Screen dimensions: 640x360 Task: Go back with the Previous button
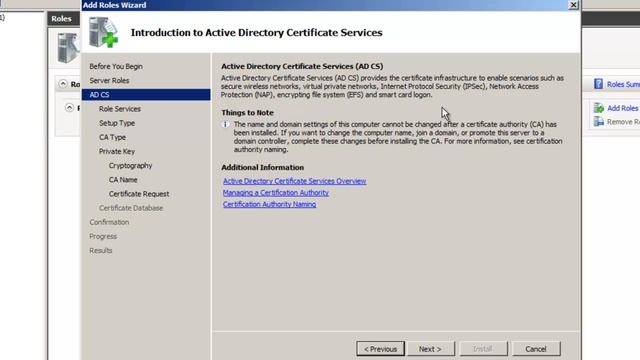[380, 349]
